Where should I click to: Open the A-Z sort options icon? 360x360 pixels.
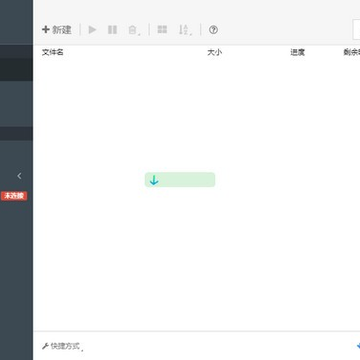click(185, 30)
